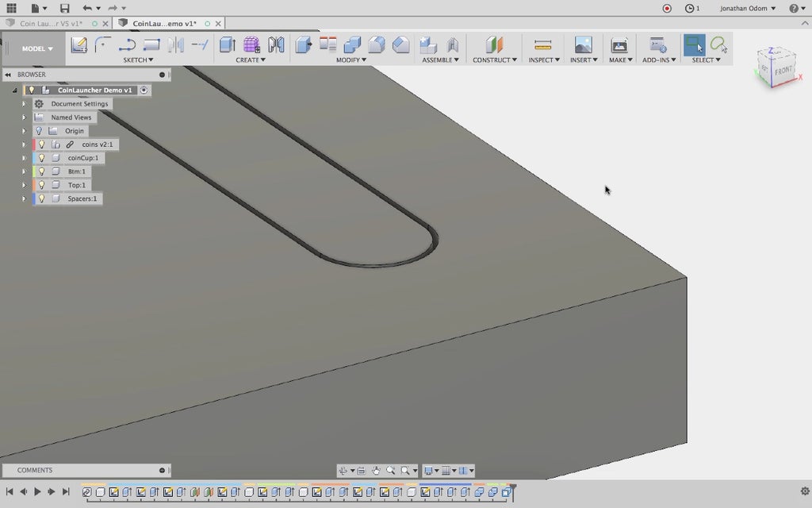Open the Jonathan Odom account menu
The image size is (812, 508).
point(748,8)
